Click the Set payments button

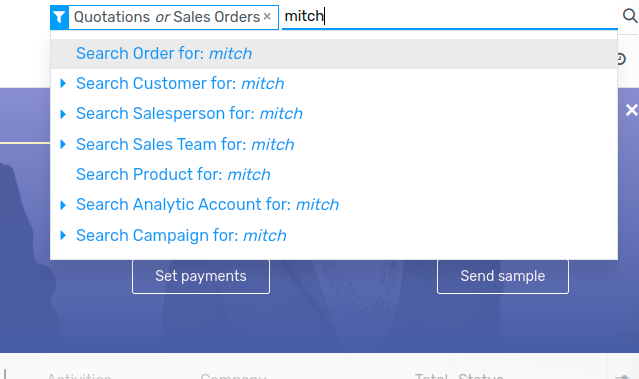point(201,276)
